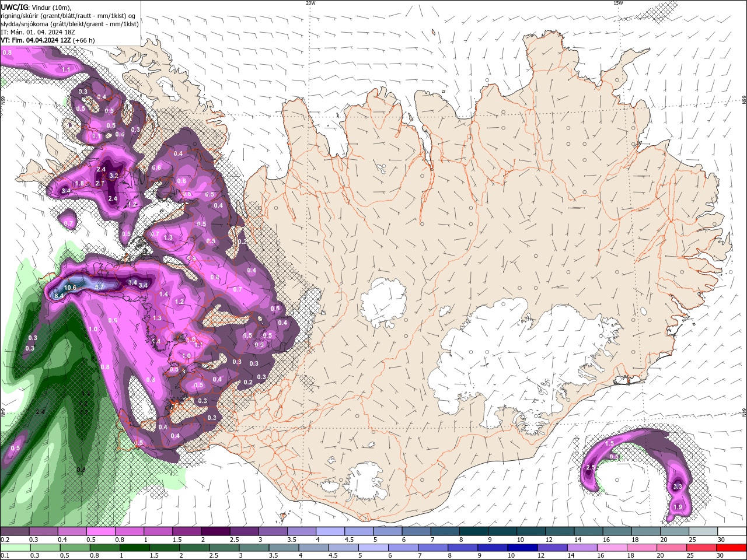Click the 'UWC/IG: Vindur (10m)' title text
Image resolution: width=747 pixels, height=560 pixels.
click(x=36, y=7)
